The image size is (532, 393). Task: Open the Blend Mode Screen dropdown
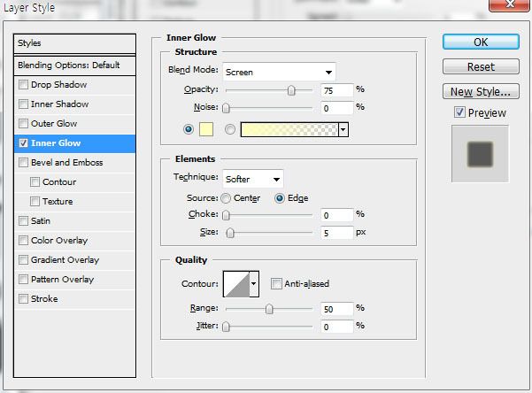click(279, 72)
